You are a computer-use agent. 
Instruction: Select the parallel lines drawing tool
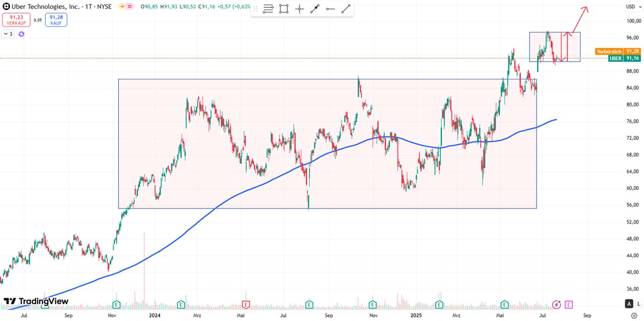pyautogui.click(x=268, y=9)
